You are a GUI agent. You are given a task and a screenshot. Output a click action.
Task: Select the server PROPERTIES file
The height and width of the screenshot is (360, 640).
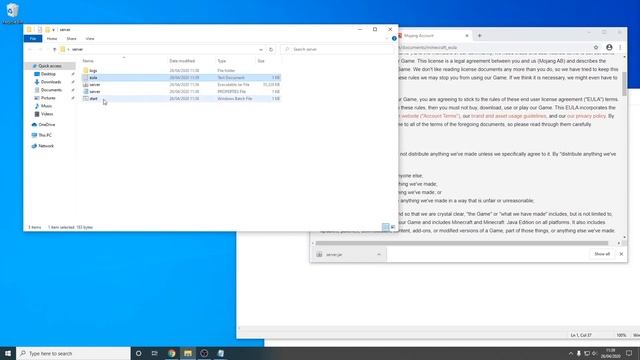click(x=181, y=91)
